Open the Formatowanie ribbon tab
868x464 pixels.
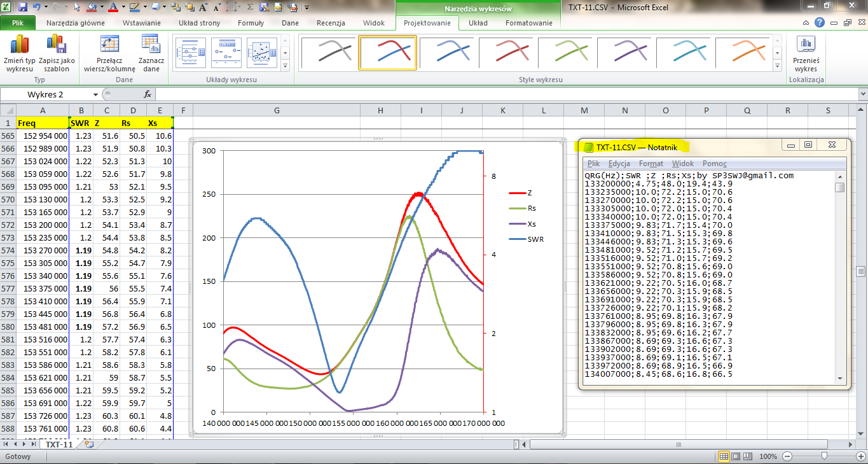point(528,23)
